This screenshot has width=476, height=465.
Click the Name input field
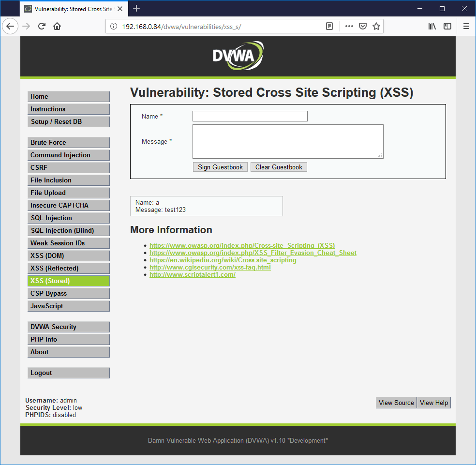point(250,116)
